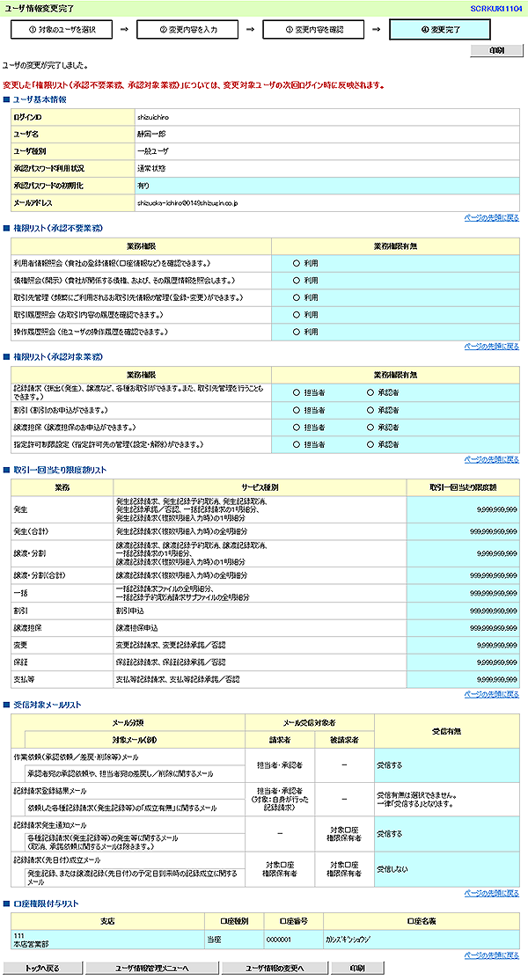Click the 口座権限付与リスト section heading
Viewport: 528px width, 980px height.
pyautogui.click(x=47, y=904)
